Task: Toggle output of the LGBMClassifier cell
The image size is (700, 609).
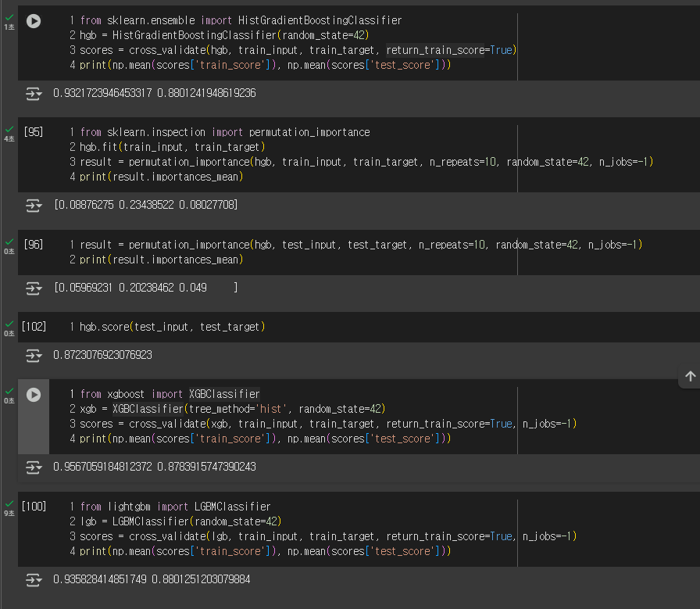Action: coord(34,579)
